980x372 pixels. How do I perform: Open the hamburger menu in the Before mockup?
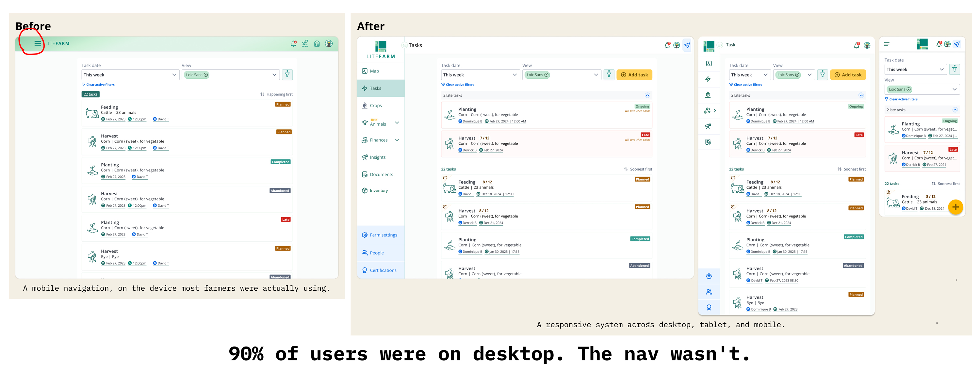37,44
